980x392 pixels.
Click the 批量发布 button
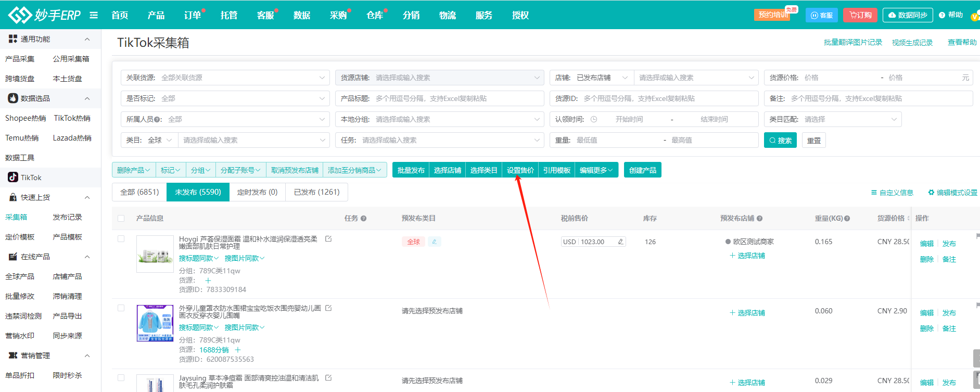pyautogui.click(x=411, y=170)
